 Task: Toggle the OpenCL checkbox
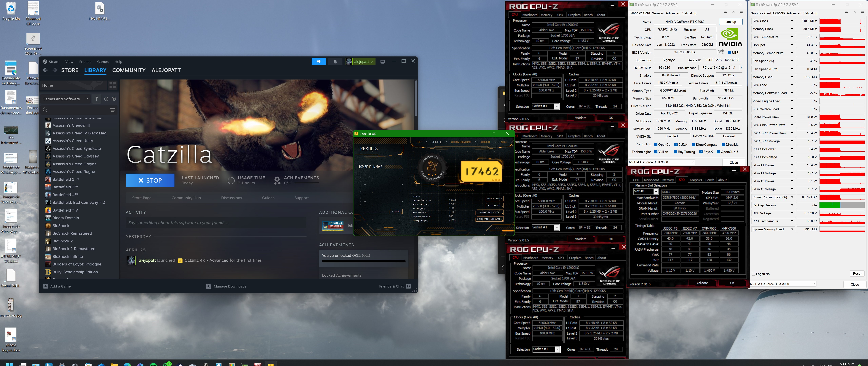coord(656,145)
